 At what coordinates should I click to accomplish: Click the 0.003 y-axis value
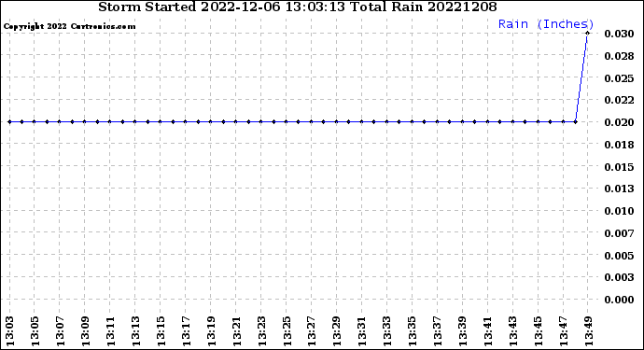coord(619,277)
